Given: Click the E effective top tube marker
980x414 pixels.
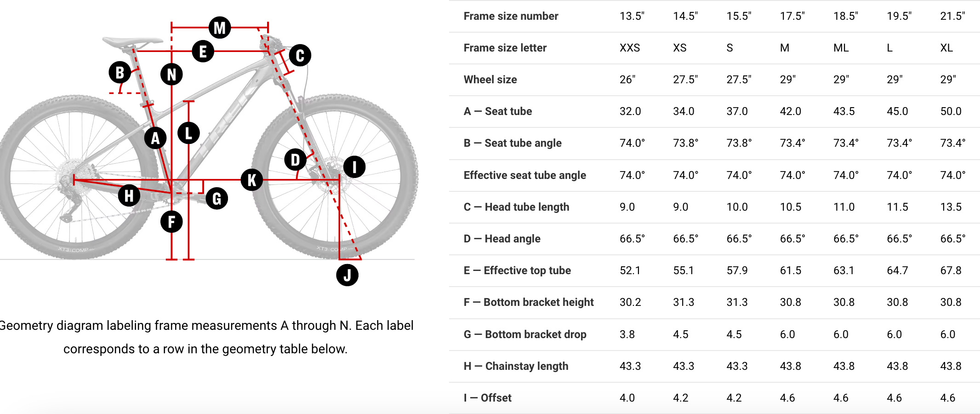Looking at the screenshot, I should (x=203, y=51).
